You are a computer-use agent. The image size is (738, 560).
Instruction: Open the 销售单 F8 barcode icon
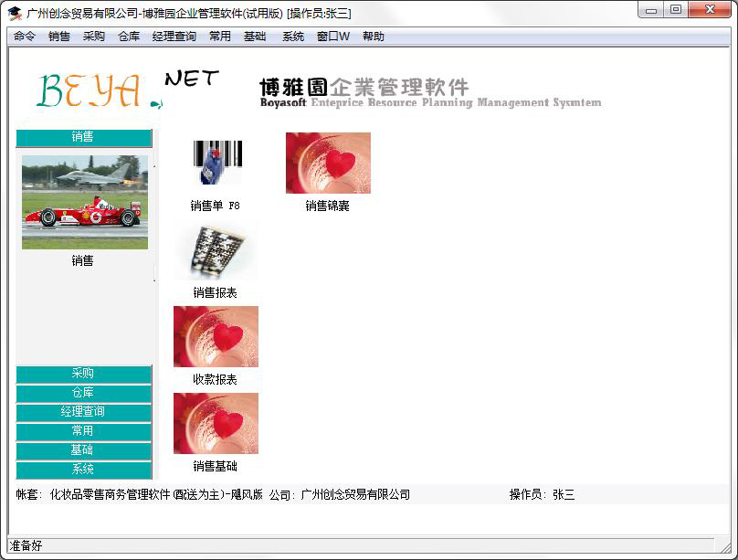coord(216,164)
